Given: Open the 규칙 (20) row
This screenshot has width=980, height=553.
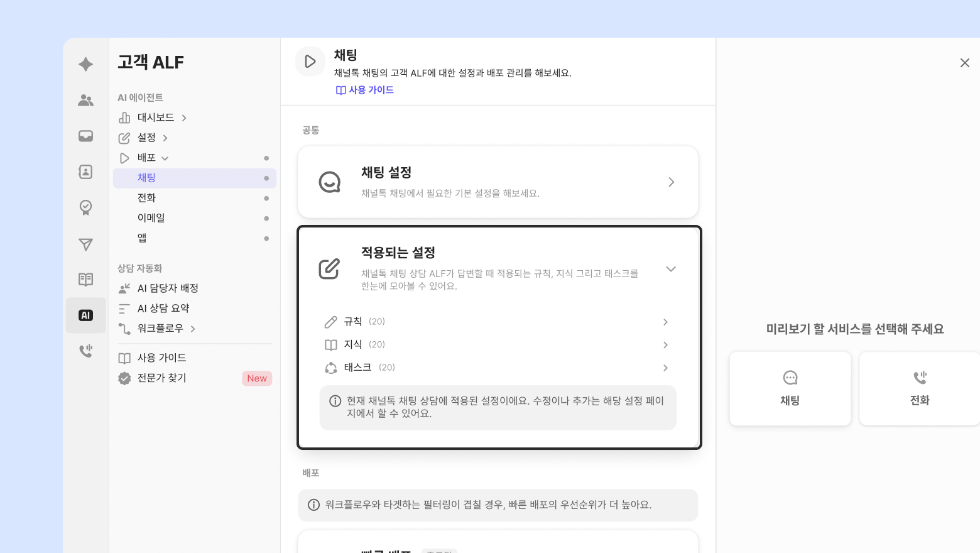Looking at the screenshot, I should click(496, 322).
